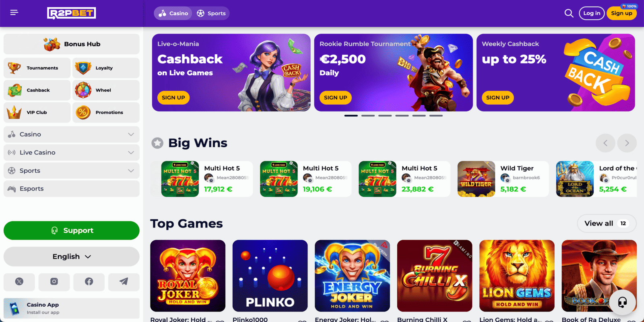644x322 pixels.
Task: Open the headset live chat bubble
Action: pos(622,302)
